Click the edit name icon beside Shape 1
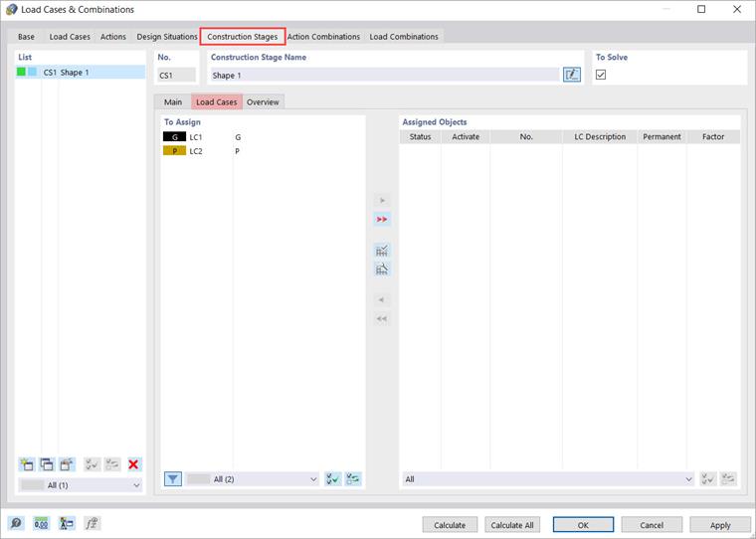The width and height of the screenshot is (756, 539). pyautogui.click(x=572, y=75)
